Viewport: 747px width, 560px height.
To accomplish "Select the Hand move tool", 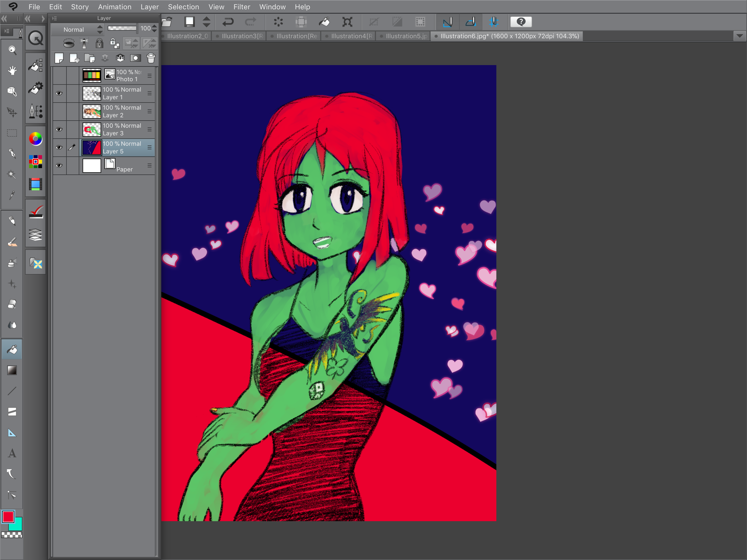I will [x=12, y=71].
